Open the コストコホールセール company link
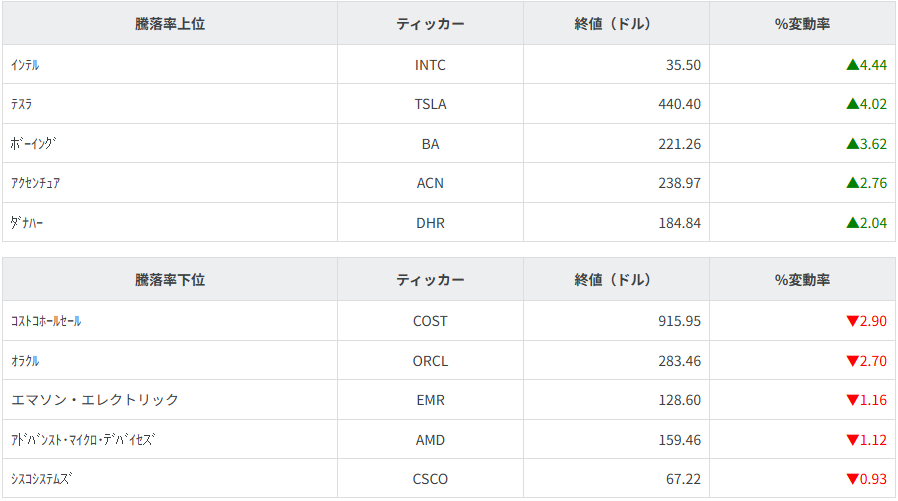Image resolution: width=898 pixels, height=501 pixels. click(x=46, y=321)
